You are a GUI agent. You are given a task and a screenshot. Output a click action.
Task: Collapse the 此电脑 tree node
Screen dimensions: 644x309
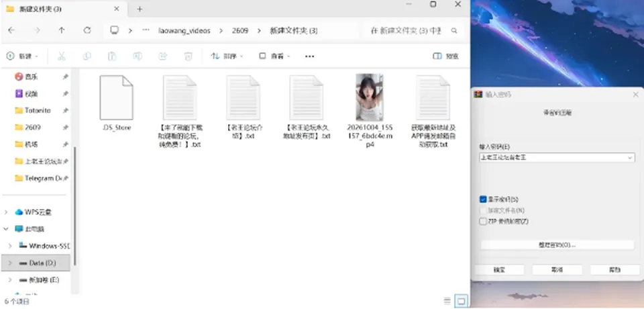pos(6,229)
